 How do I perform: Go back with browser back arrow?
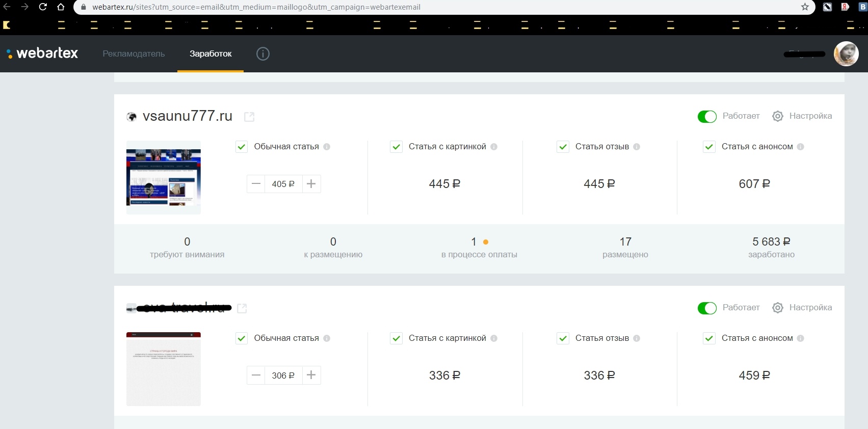[7, 7]
